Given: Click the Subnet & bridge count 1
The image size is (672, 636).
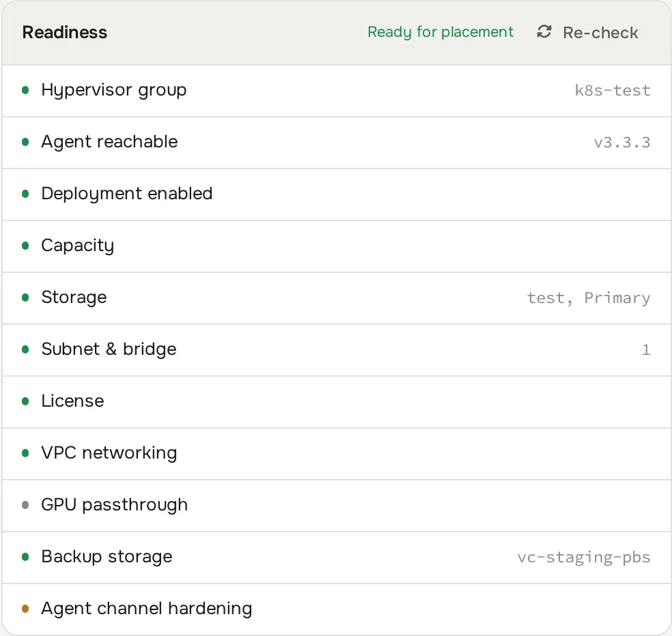Looking at the screenshot, I should [646, 350].
